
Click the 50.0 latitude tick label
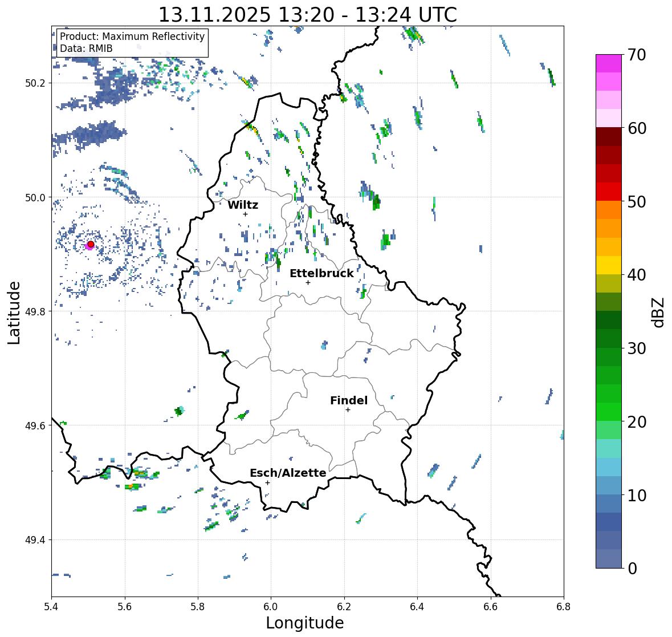click(x=35, y=198)
